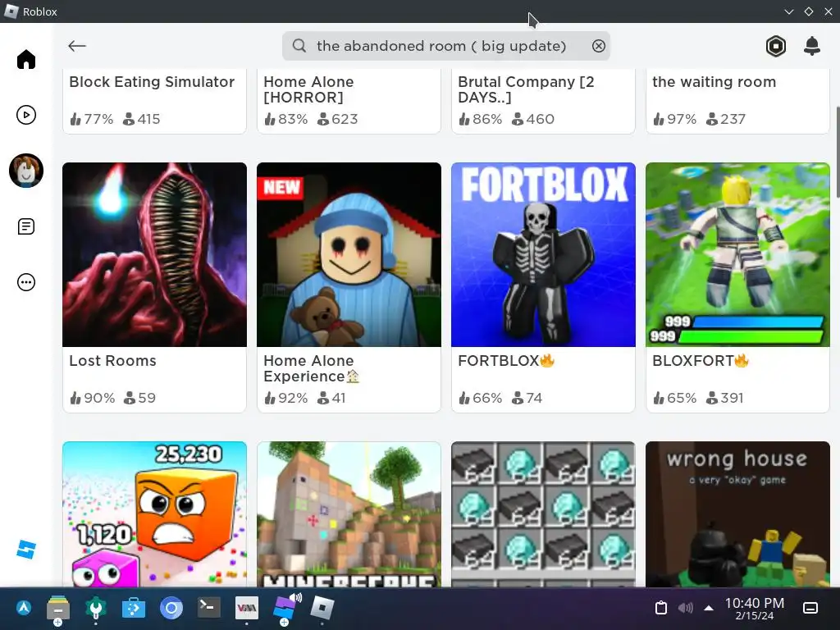Click the show desktop tray icon
840x630 pixels.
[810, 608]
